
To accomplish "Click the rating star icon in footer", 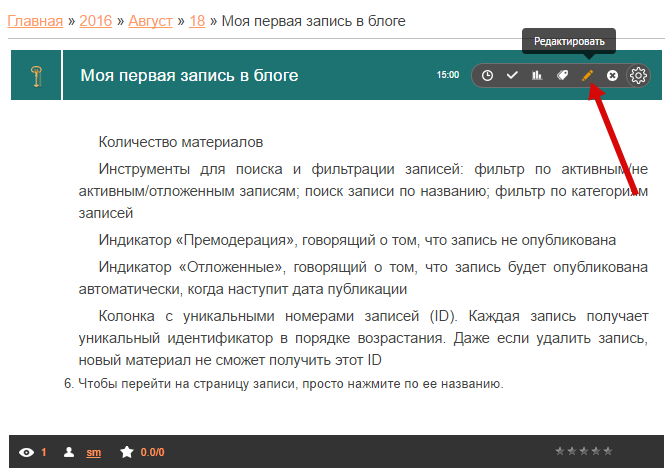I will pos(127,452).
